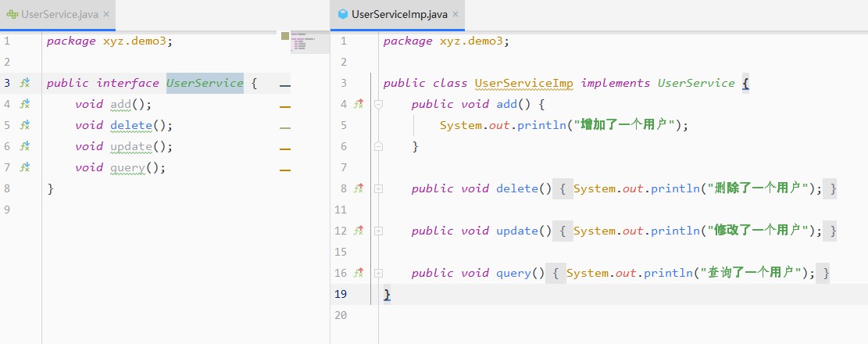Click the implements gutter icon beside public void delete()
Image resolution: width=868 pixels, height=344 pixels.
(x=359, y=188)
